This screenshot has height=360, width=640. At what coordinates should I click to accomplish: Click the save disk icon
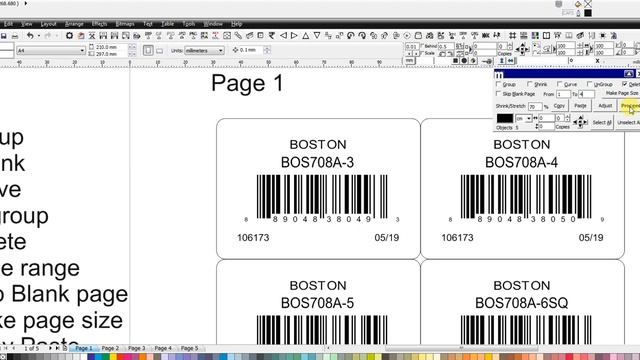3,36
